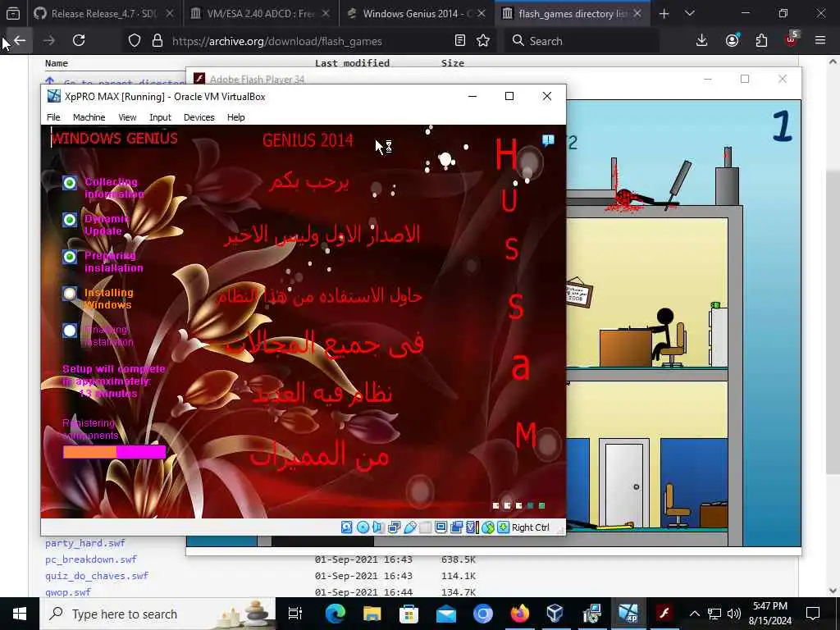Click the mouse integration indicator

point(487,527)
